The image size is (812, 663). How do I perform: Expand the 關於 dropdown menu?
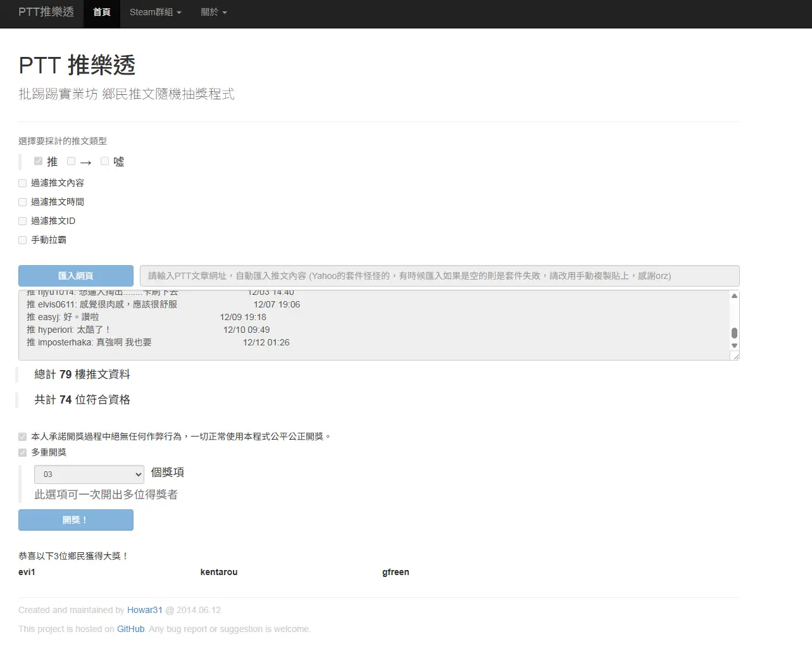tap(213, 12)
